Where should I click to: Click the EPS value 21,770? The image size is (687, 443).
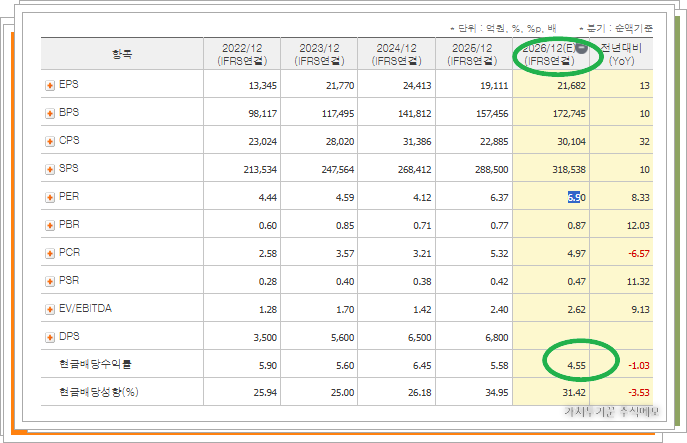(x=340, y=85)
